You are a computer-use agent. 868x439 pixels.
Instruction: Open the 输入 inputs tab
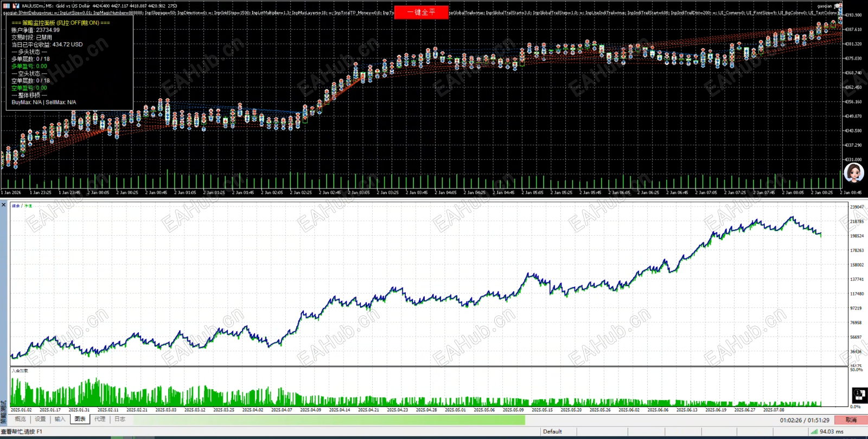pyautogui.click(x=60, y=419)
